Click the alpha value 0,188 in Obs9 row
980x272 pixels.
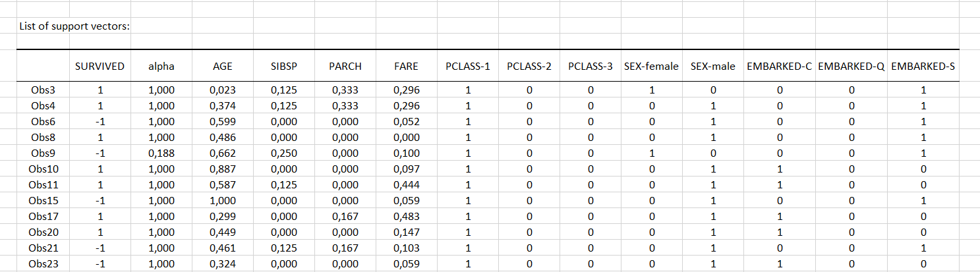pyautogui.click(x=161, y=153)
